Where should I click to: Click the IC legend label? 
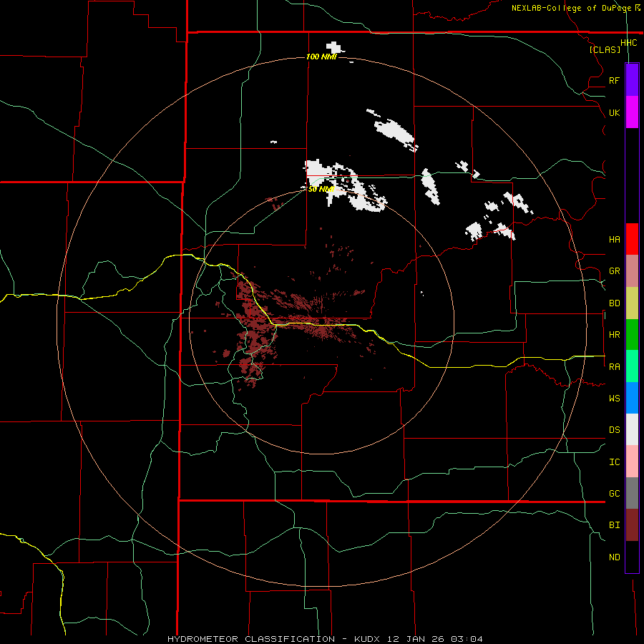pos(614,462)
